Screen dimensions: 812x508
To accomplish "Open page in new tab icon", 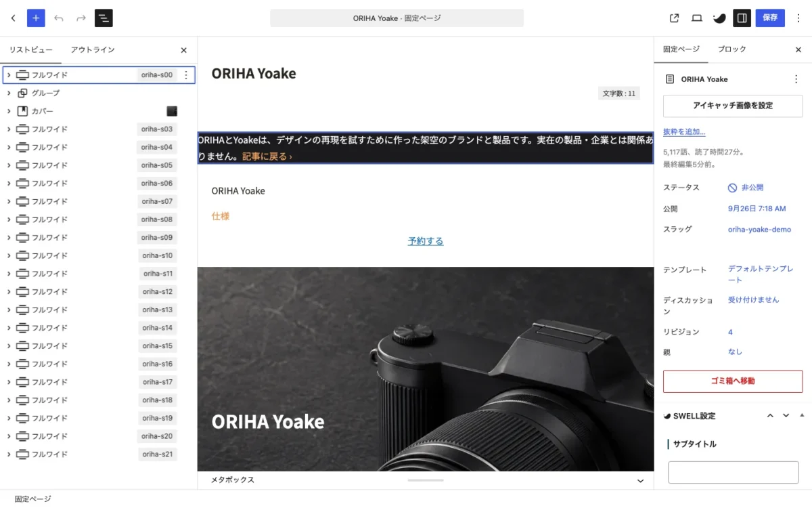I will (x=674, y=18).
